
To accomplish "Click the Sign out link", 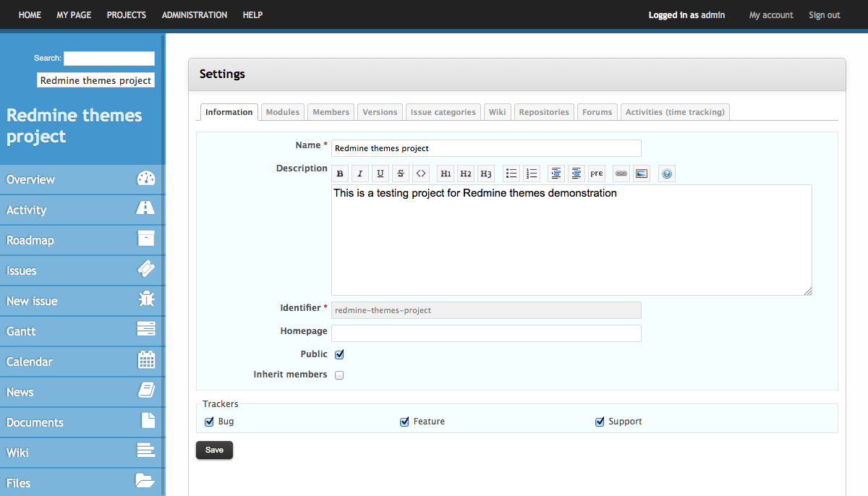I will coord(825,15).
